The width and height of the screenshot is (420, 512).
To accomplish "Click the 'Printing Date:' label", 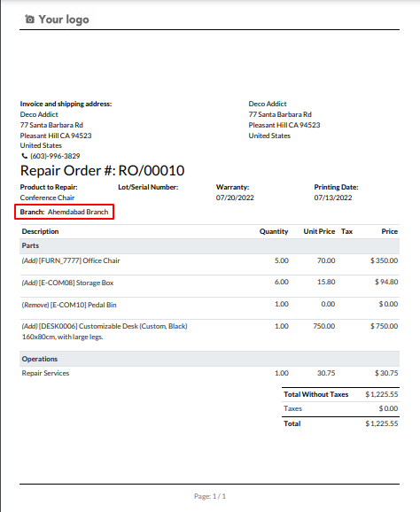I will pyautogui.click(x=336, y=187).
